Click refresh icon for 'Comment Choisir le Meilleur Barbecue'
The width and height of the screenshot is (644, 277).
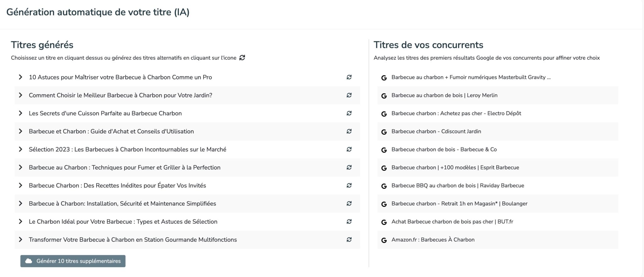click(349, 95)
